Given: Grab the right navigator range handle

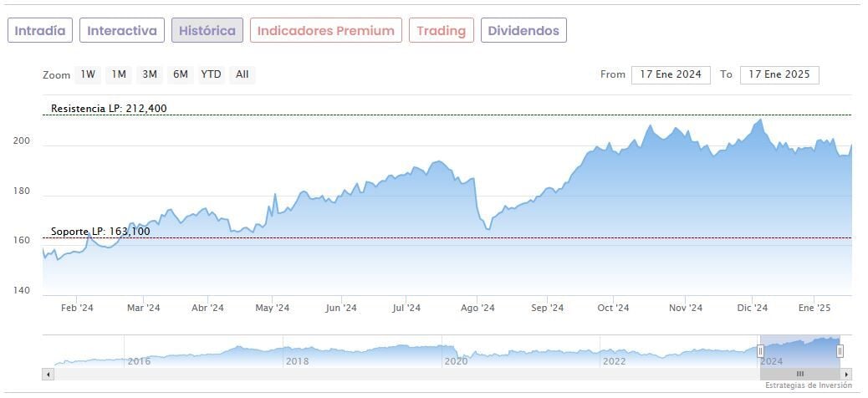Looking at the screenshot, I should click(840, 351).
